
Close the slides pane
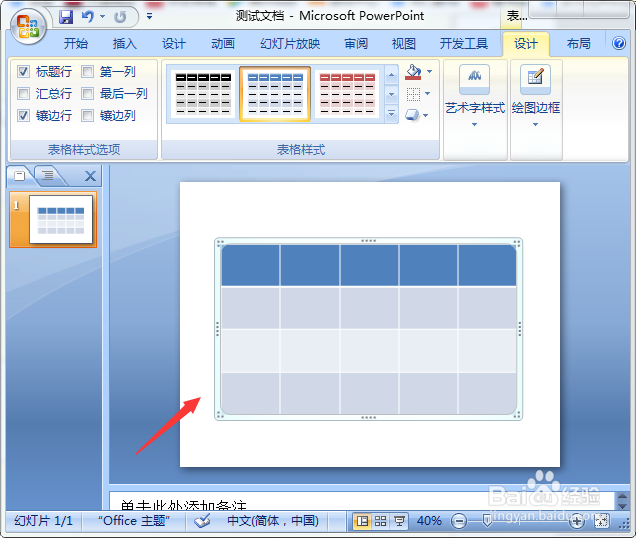point(90,176)
